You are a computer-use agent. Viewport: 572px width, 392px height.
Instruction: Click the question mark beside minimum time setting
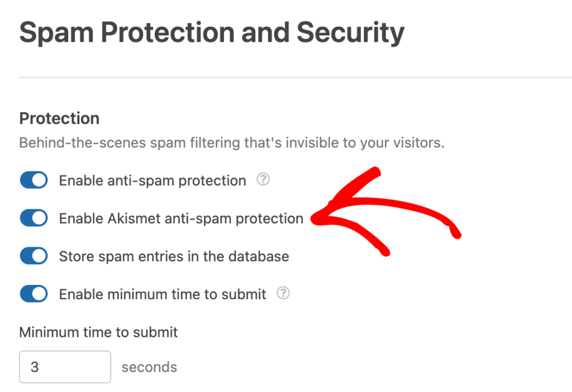(x=283, y=293)
